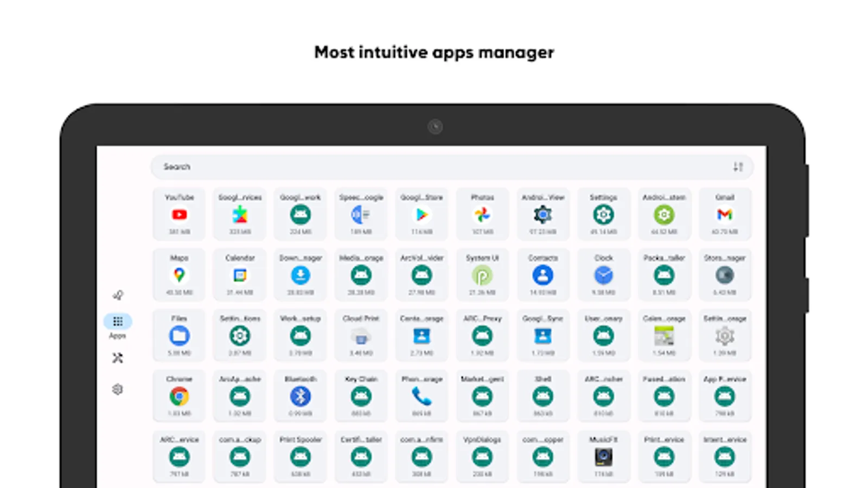Viewport: 868px width, 488px height.
Task: Select the Android System WebView app
Action: tap(542, 214)
